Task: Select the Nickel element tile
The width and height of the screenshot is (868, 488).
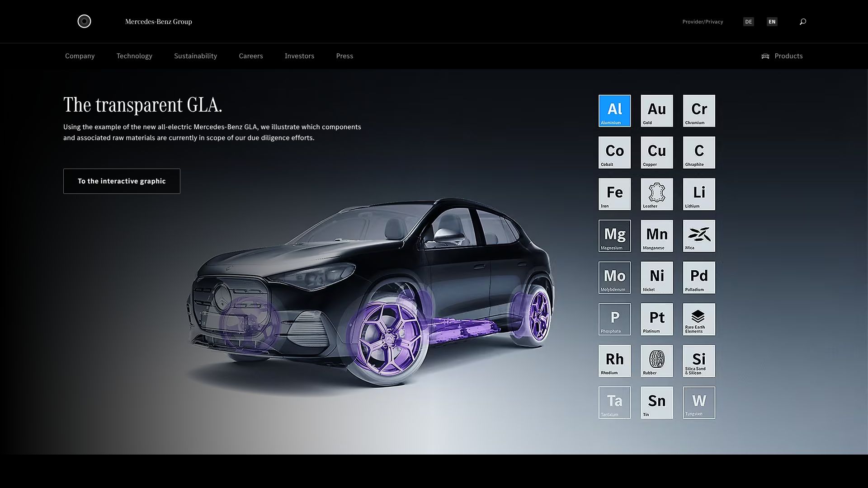Action: point(657,277)
